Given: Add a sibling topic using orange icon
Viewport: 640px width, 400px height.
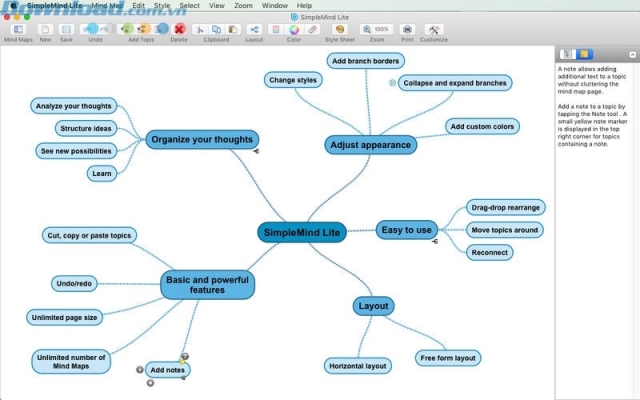Looking at the screenshot, I should pos(143,29).
